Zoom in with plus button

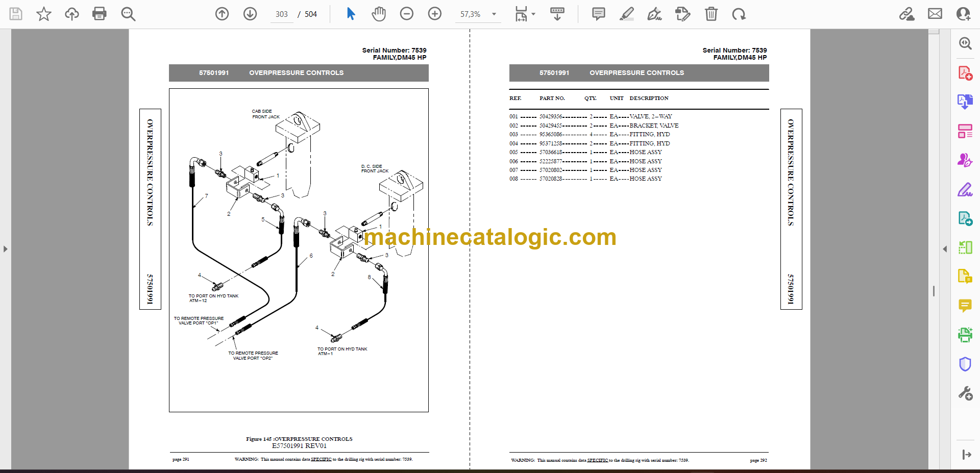tap(435, 14)
